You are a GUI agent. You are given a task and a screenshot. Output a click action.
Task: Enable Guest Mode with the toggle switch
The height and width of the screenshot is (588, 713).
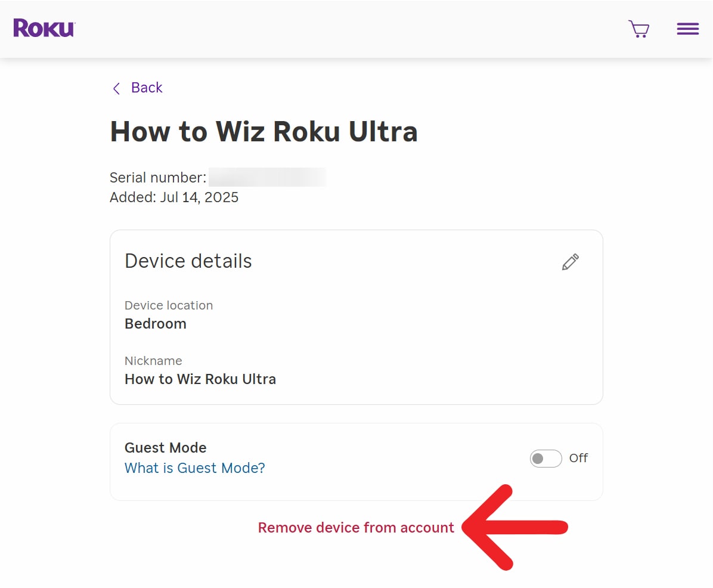[545, 459]
